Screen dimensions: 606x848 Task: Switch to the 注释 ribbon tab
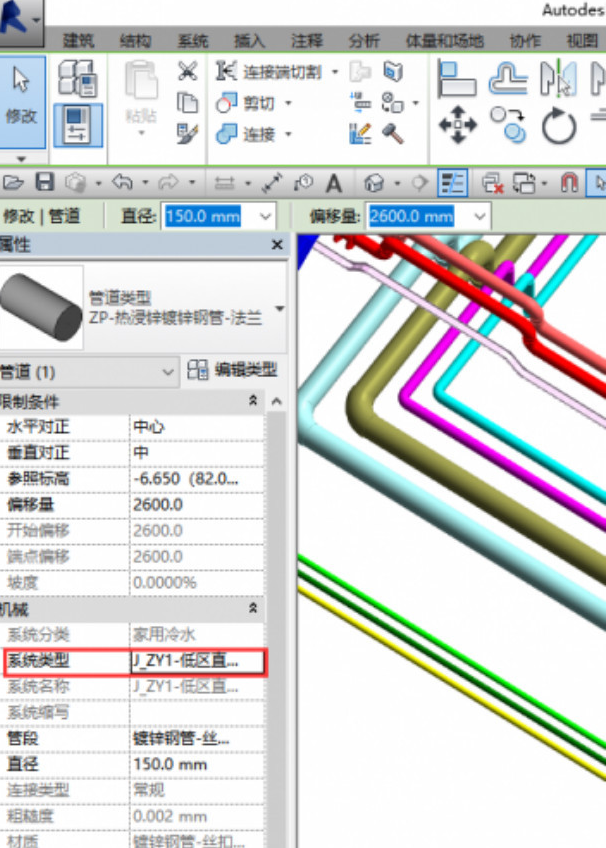pyautogui.click(x=306, y=41)
